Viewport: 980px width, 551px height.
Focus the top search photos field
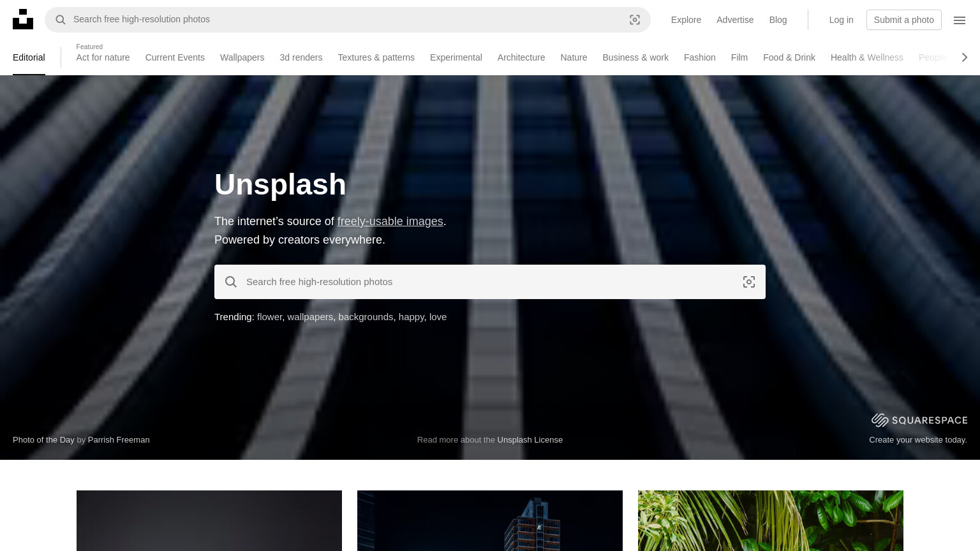pyautogui.click(x=348, y=20)
